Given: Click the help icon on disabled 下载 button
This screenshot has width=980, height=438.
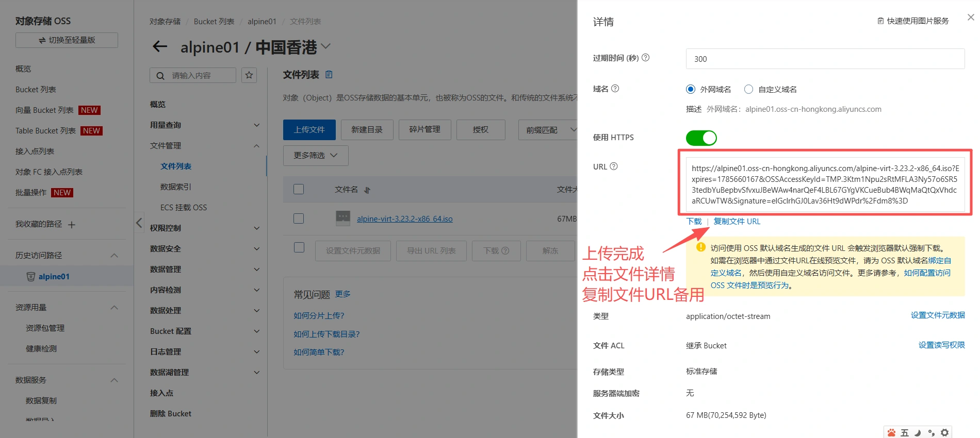Looking at the screenshot, I should tap(505, 250).
